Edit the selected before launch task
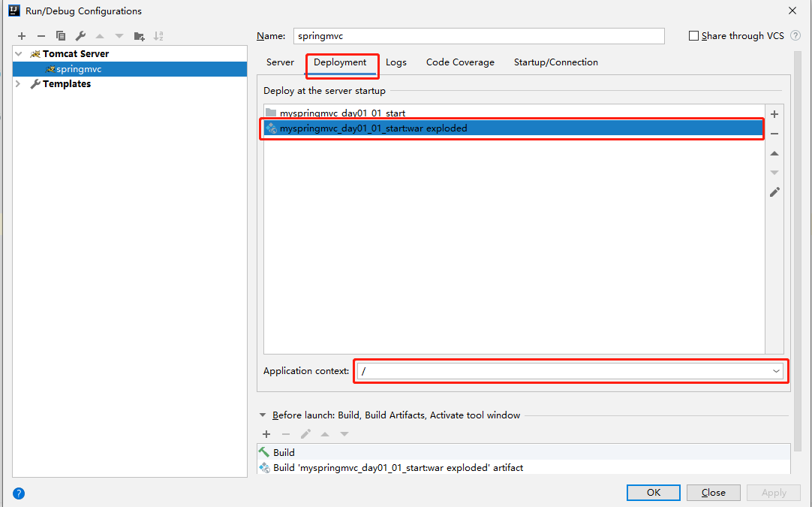Viewport: 812px width, 507px height. pos(305,434)
